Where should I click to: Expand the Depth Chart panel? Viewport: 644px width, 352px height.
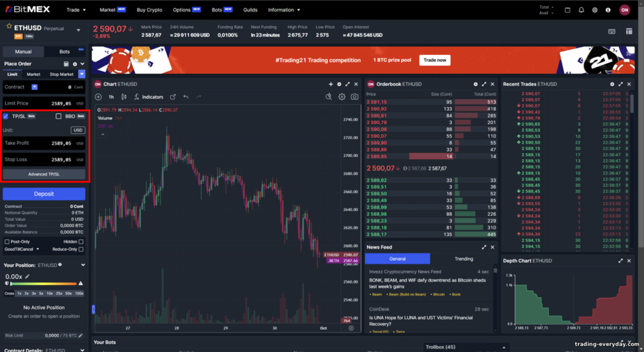(621, 261)
